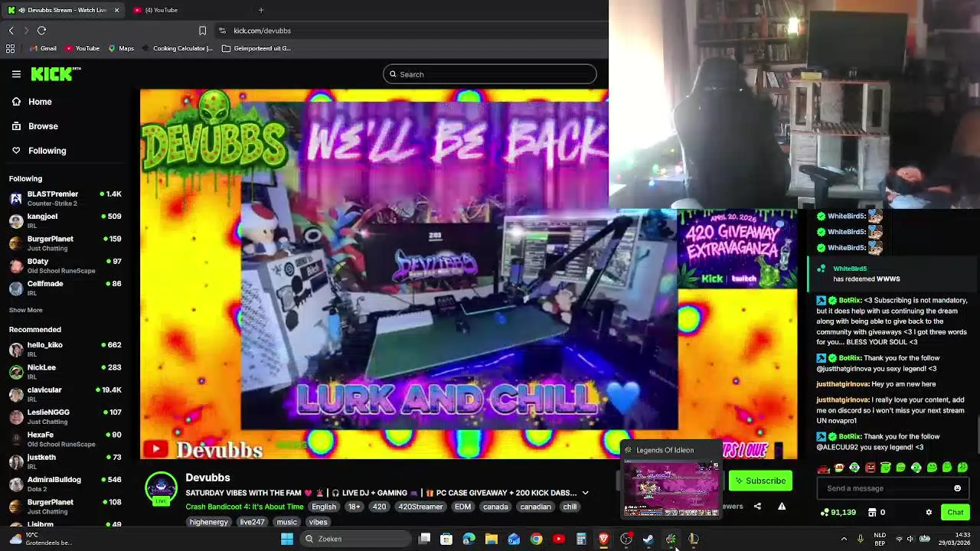Open BLASTPremier channel in Following list
The height and width of the screenshot is (551, 980).
[65, 198]
